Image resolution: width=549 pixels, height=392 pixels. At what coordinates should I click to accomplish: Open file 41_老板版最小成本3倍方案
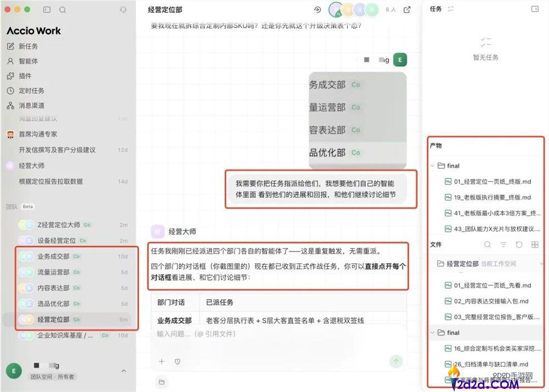coord(492,213)
